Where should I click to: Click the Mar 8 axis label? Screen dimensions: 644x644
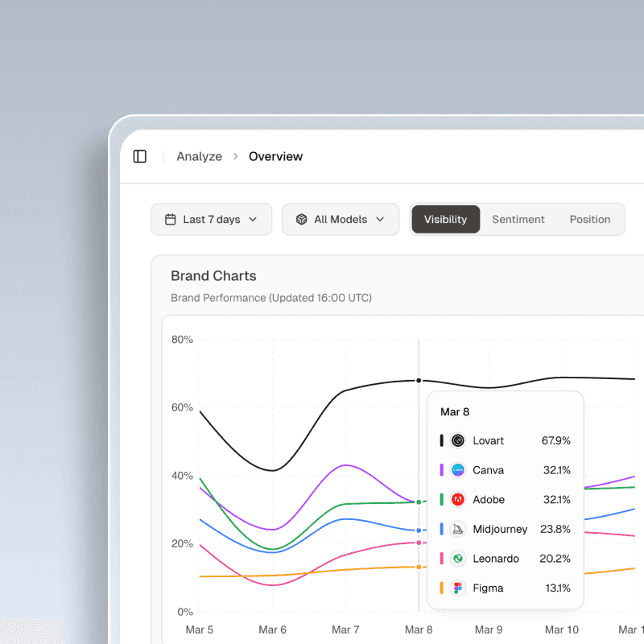(x=419, y=630)
